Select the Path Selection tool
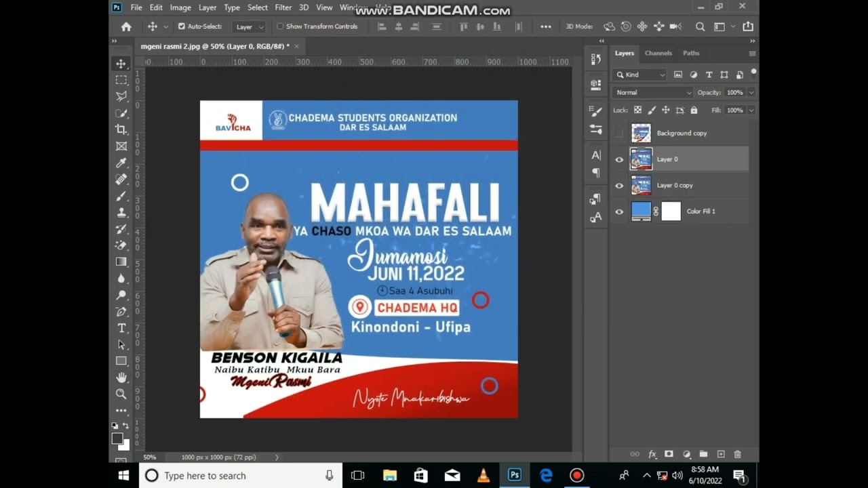868x488 pixels. pos(121,344)
